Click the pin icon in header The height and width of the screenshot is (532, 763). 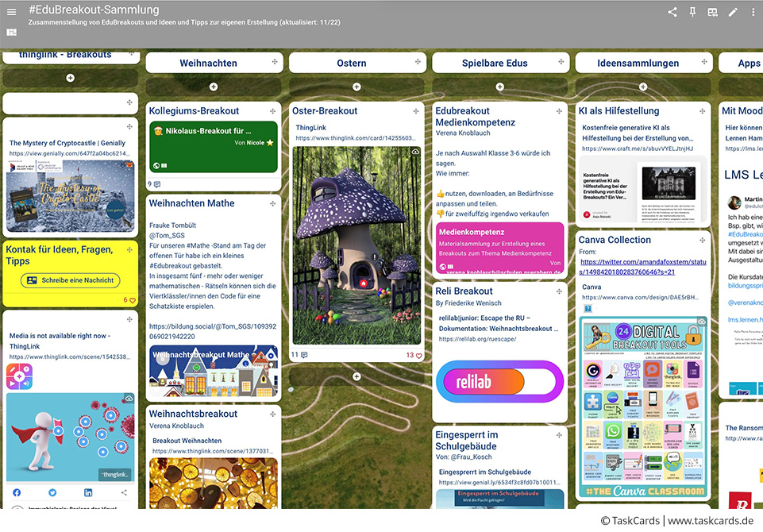pyautogui.click(x=692, y=12)
